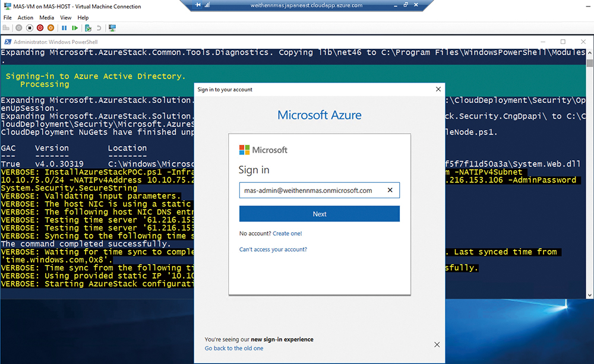Click the mas-admin email input field
This screenshot has height=364, width=594.
click(320, 190)
